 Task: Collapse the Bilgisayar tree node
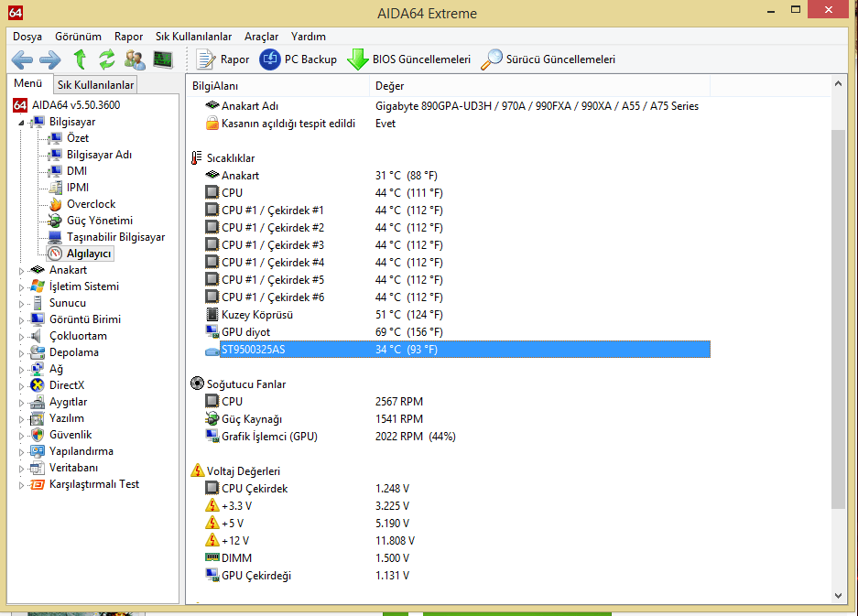(x=21, y=123)
